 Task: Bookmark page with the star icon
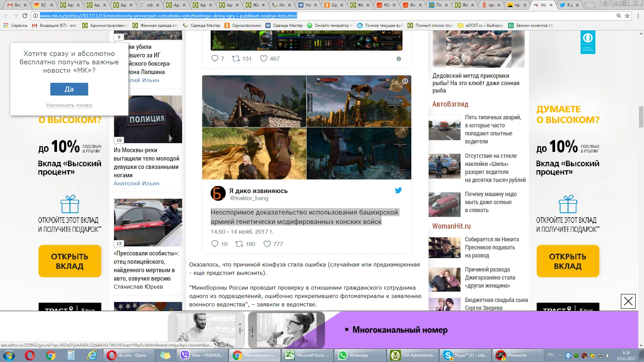[x=627, y=16]
